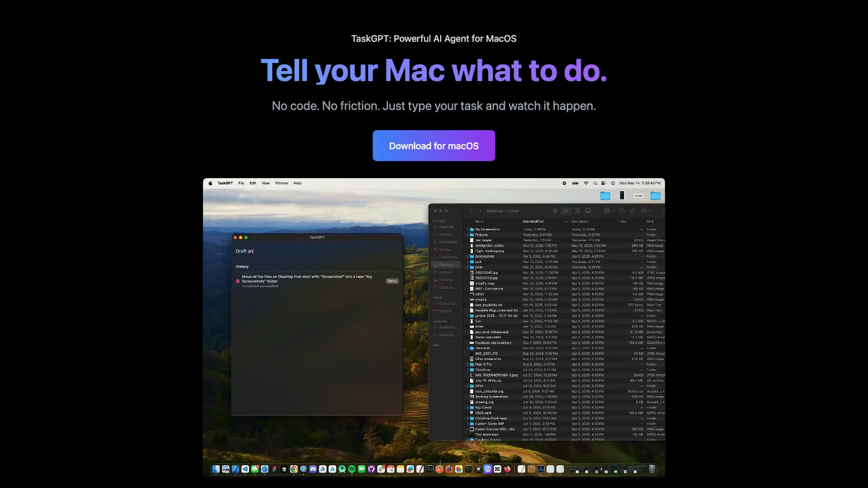
Task: Select Desktop in the Finder sidebar
Action: 446,264
